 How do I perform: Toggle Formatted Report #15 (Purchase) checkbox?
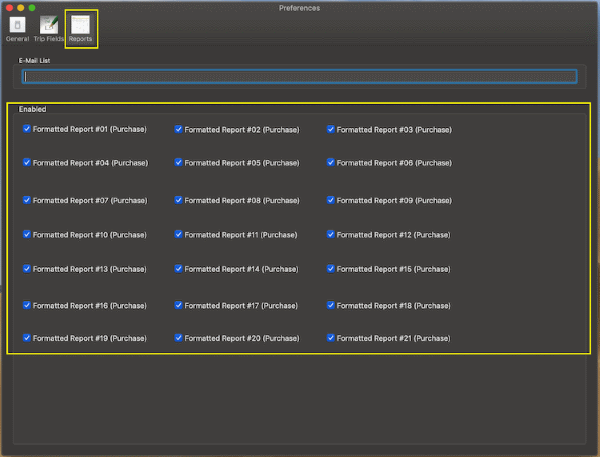[331, 269]
